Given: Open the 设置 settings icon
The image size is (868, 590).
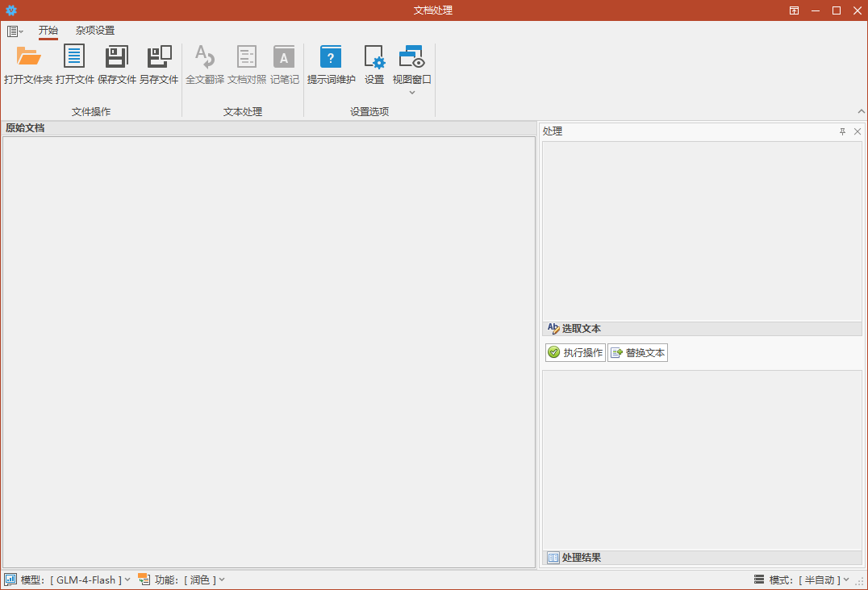Looking at the screenshot, I should coord(374,56).
